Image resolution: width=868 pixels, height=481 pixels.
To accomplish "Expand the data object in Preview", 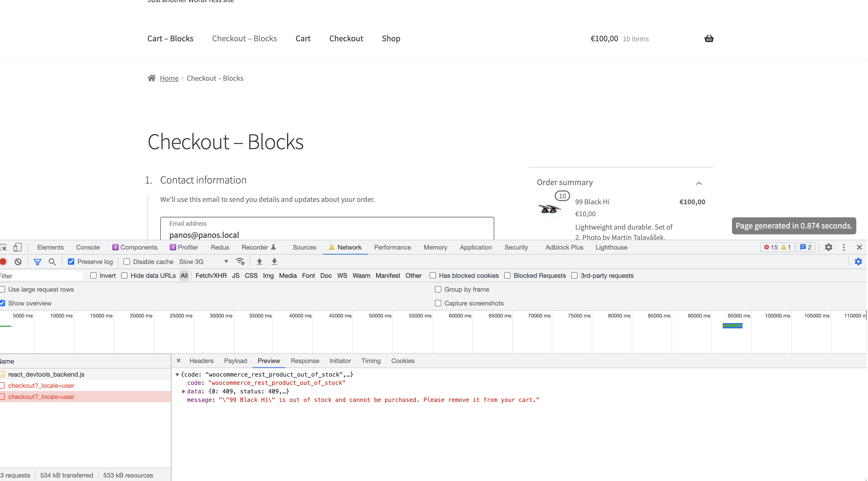I will 184,391.
